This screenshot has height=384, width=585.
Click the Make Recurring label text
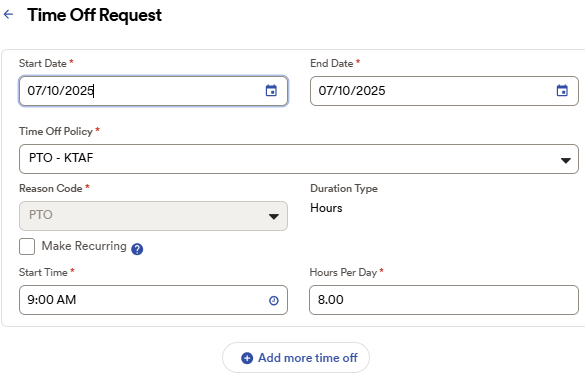click(x=84, y=246)
